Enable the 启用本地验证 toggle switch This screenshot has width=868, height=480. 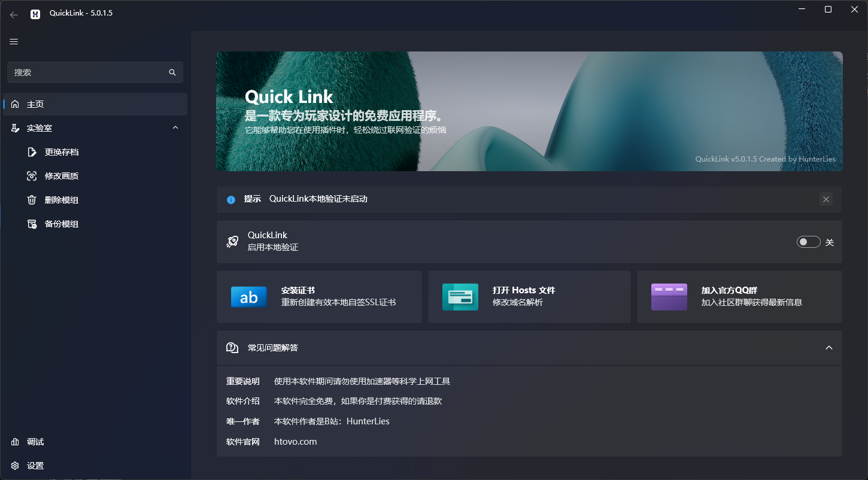click(x=809, y=242)
